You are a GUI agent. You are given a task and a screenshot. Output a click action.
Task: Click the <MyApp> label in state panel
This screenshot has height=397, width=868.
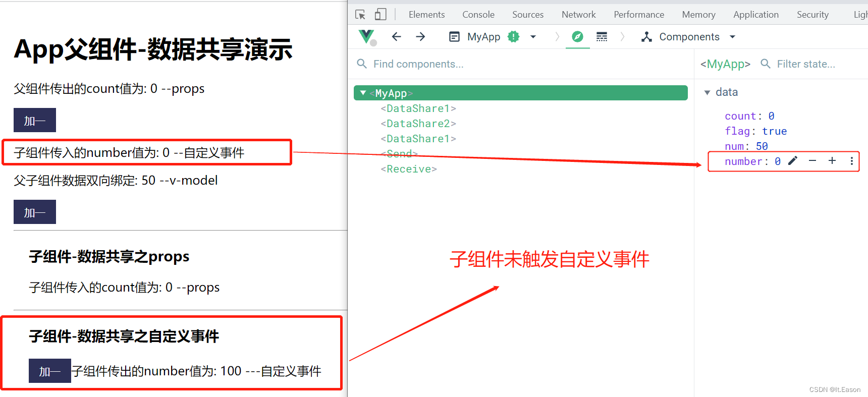725,64
